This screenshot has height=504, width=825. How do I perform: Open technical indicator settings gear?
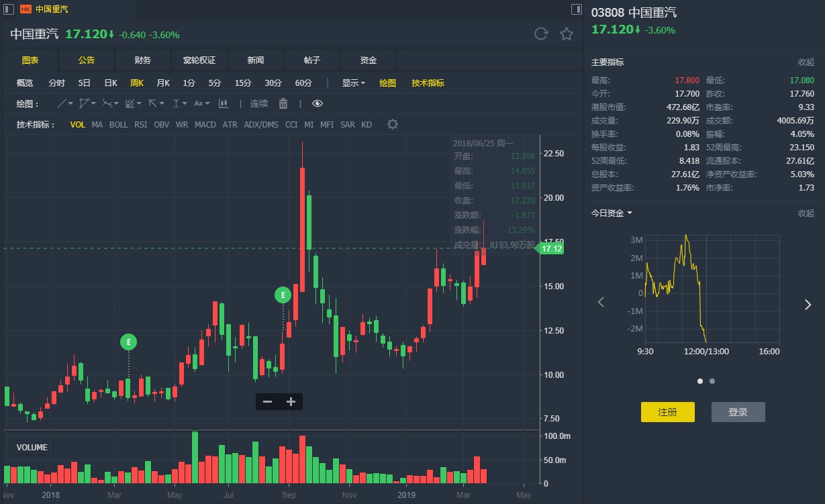[393, 124]
